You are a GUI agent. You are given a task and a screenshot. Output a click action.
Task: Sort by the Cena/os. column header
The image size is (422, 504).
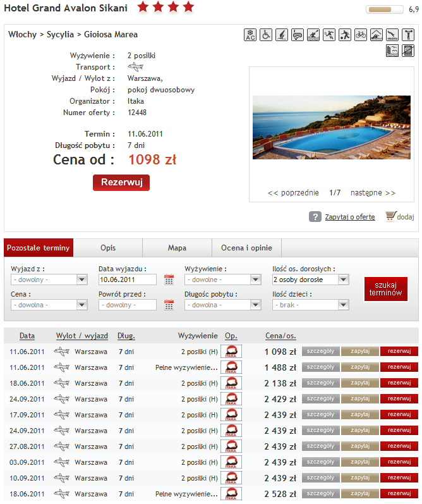point(280,336)
